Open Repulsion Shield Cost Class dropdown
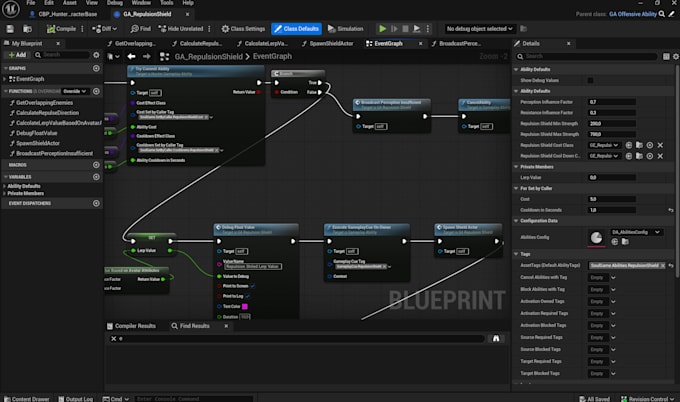This screenshot has width=680, height=402. click(604, 145)
